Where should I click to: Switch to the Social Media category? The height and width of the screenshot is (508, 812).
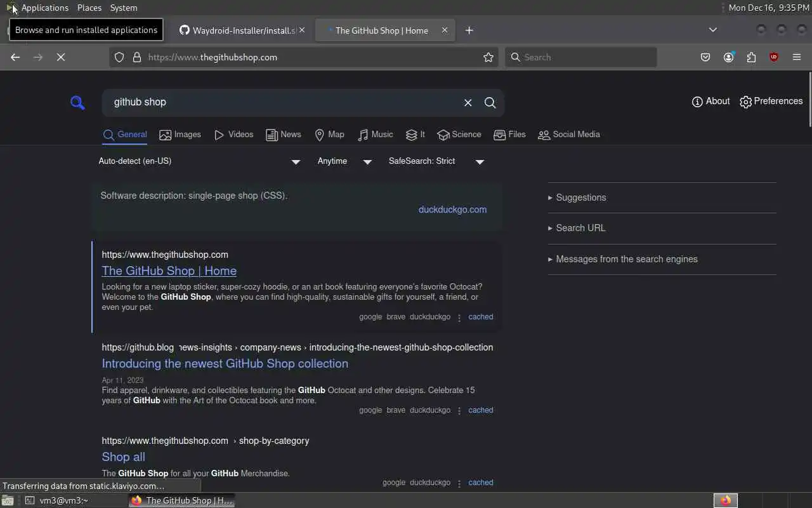(x=568, y=135)
